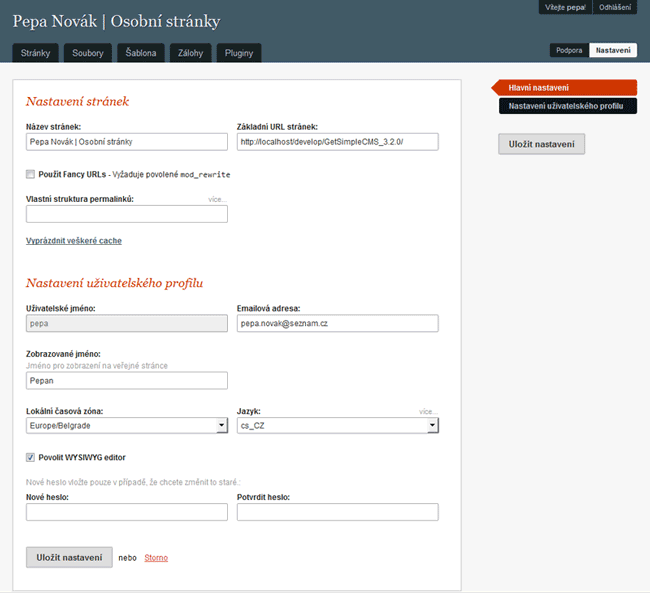Viewport: 650px width, 593px height.
Task: Click sidebar Uložit nastavení button
Action: pyautogui.click(x=541, y=144)
